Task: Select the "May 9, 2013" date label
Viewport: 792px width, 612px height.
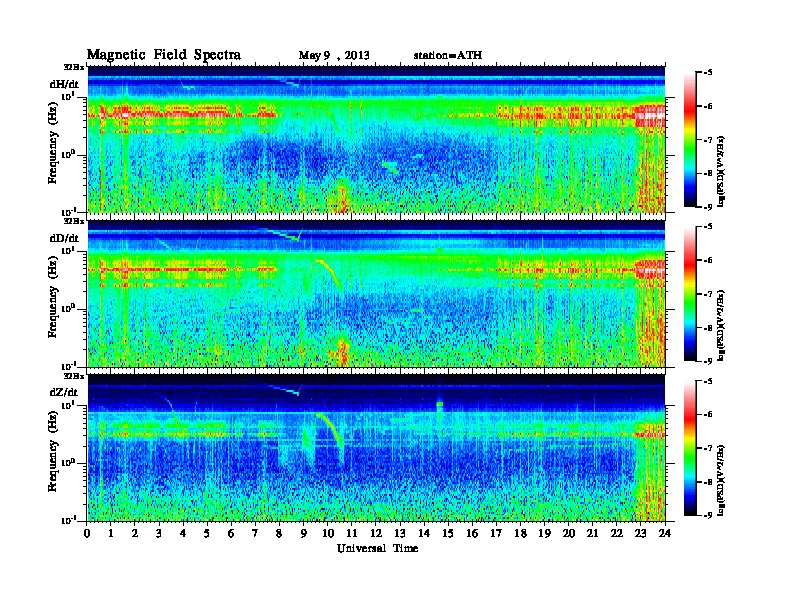Action: click(334, 55)
